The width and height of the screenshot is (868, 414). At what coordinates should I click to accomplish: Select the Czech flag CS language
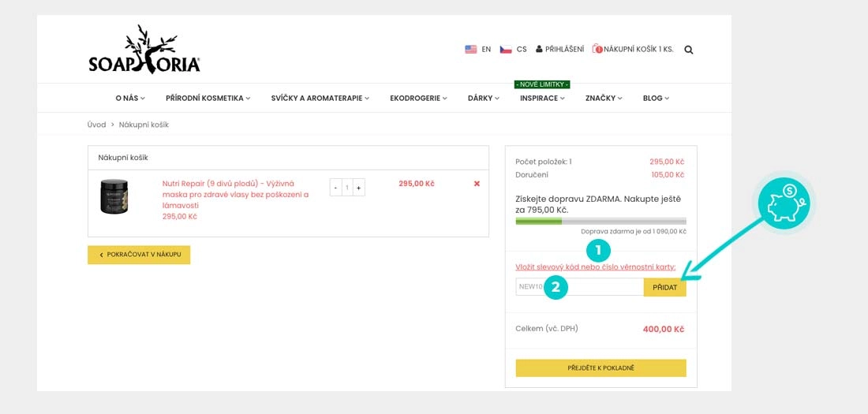(x=506, y=49)
